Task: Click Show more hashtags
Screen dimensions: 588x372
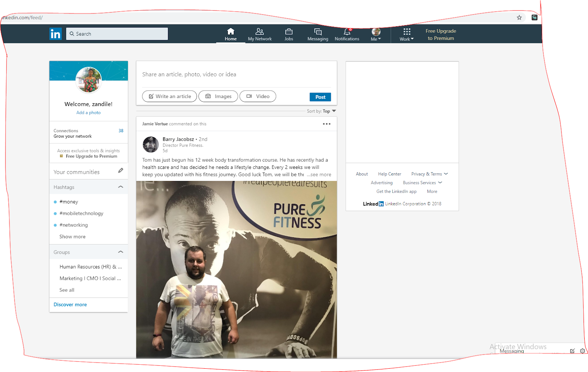Action: (x=72, y=237)
